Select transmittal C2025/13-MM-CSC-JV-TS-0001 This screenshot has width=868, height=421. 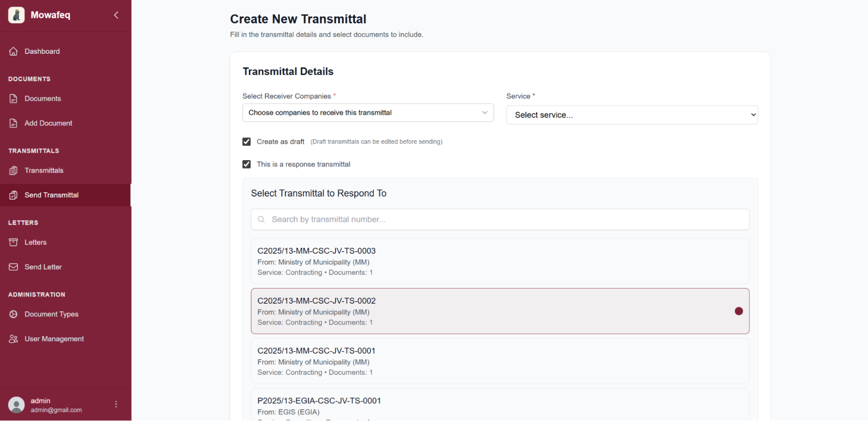point(500,361)
